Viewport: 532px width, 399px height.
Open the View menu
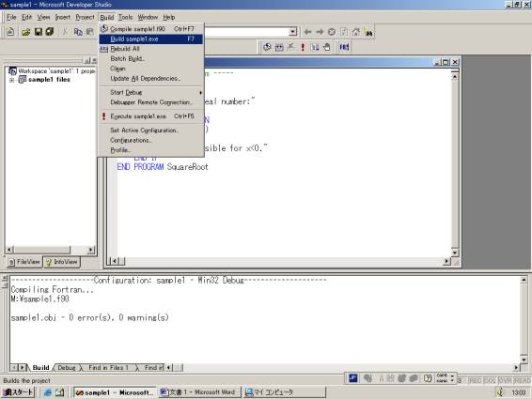click(43, 17)
